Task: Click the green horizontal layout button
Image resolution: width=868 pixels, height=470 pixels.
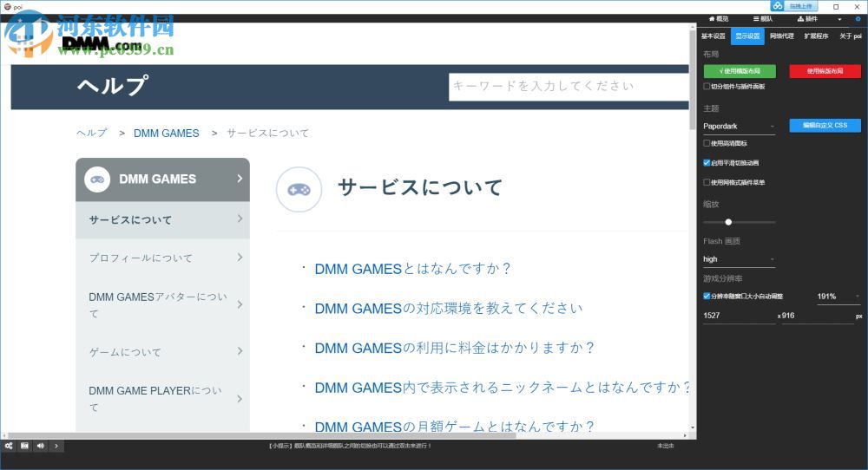Action: [x=740, y=71]
